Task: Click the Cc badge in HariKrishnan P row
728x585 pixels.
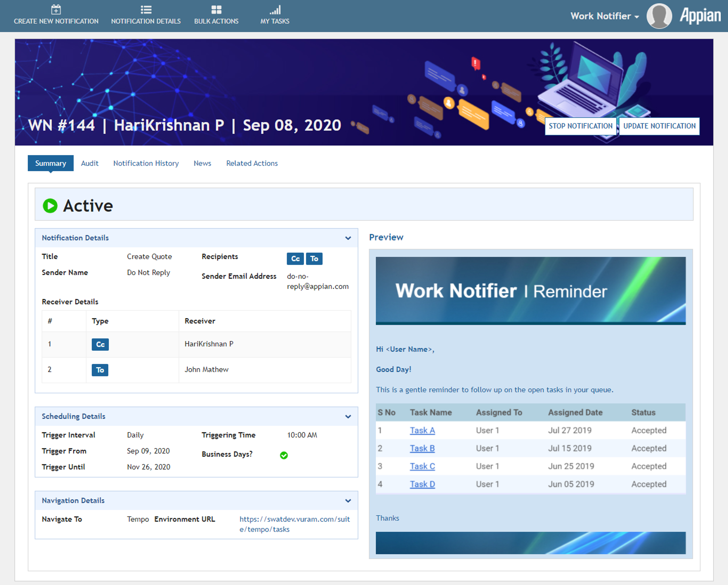Action: click(100, 344)
